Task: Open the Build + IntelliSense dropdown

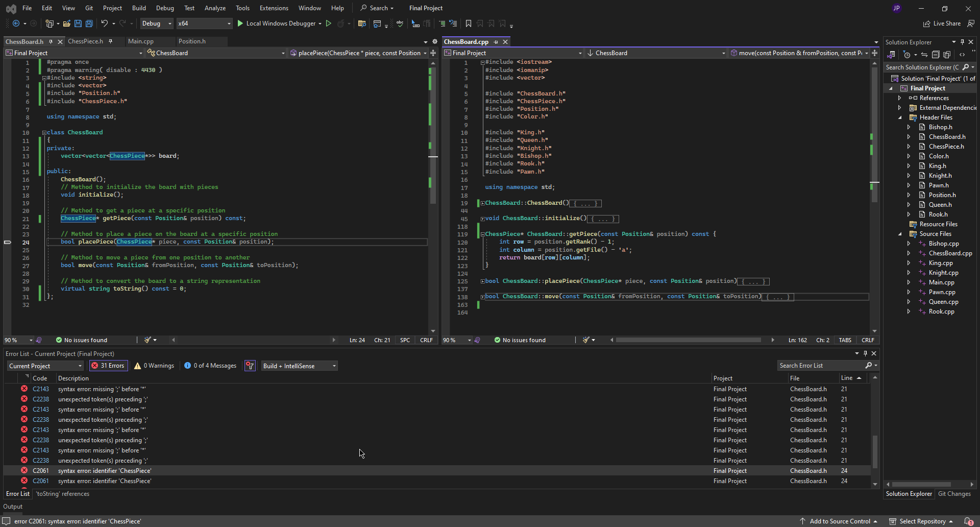Action: (299, 366)
